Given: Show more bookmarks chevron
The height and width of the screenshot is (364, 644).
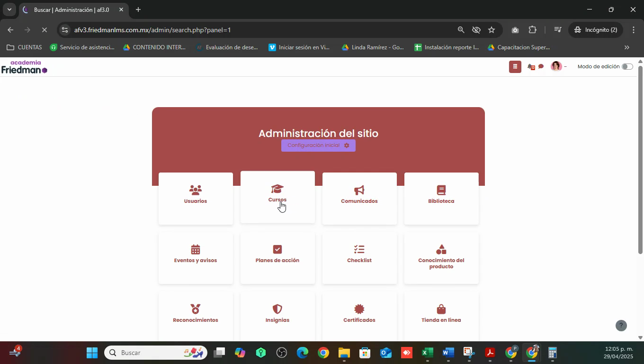Looking at the screenshot, I should point(627,47).
